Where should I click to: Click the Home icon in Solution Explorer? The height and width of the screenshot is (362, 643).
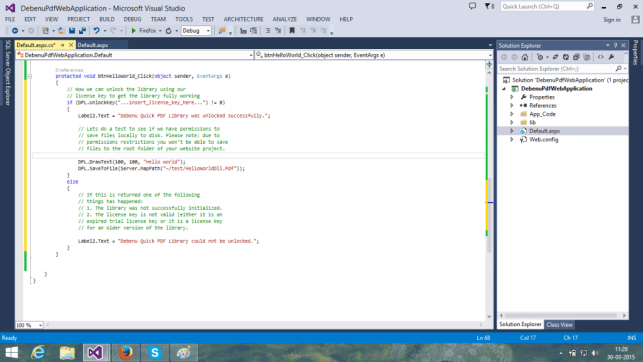pyautogui.click(x=524, y=57)
